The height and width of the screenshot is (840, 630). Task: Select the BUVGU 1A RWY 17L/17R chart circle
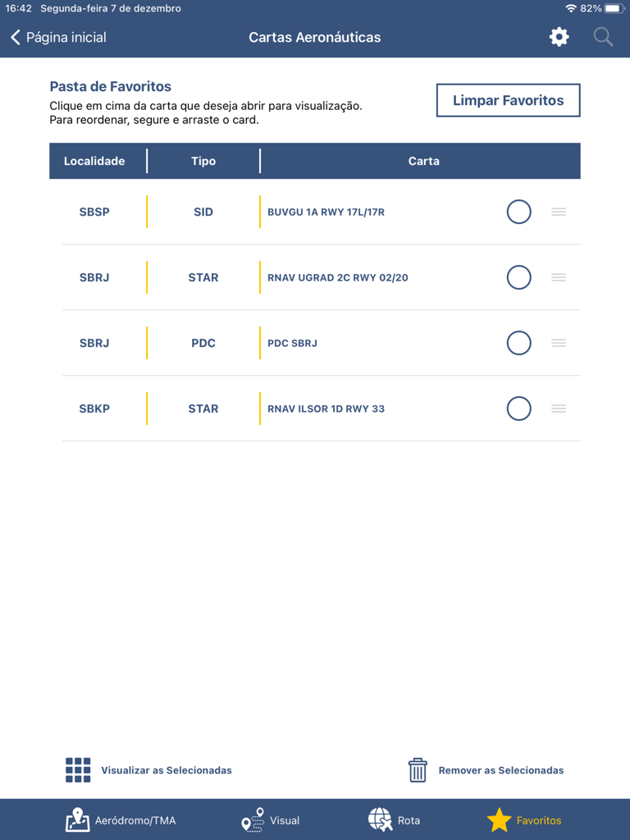tap(518, 212)
